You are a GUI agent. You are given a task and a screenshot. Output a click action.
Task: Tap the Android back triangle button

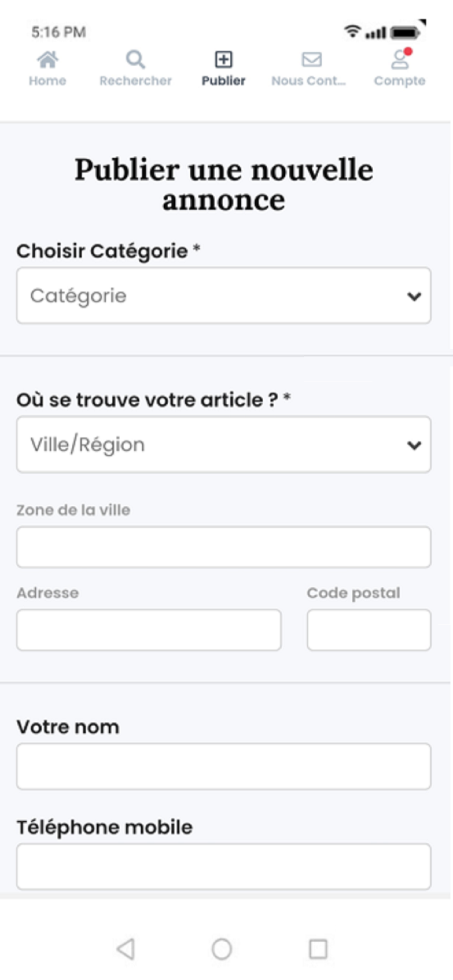126,949
